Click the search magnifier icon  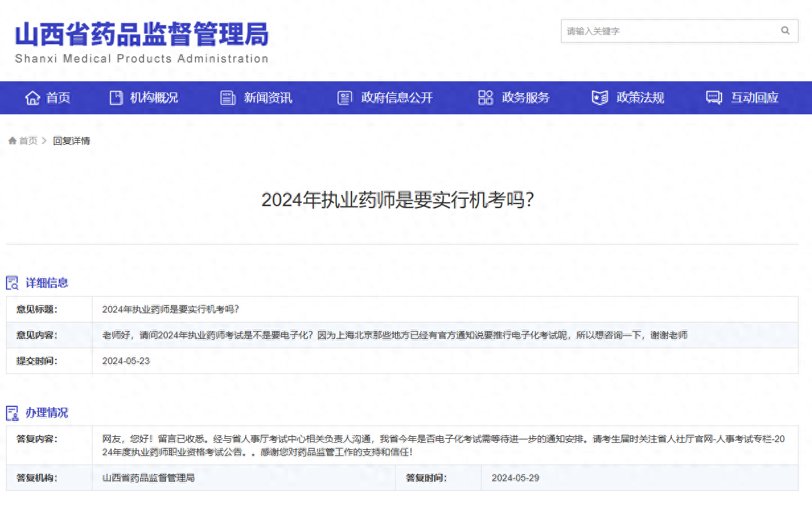click(x=785, y=30)
